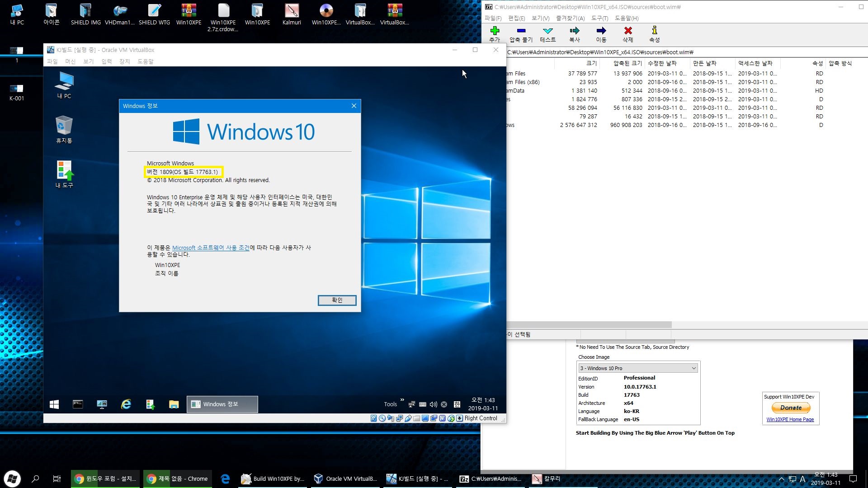Click the VM Start button

tap(54, 404)
